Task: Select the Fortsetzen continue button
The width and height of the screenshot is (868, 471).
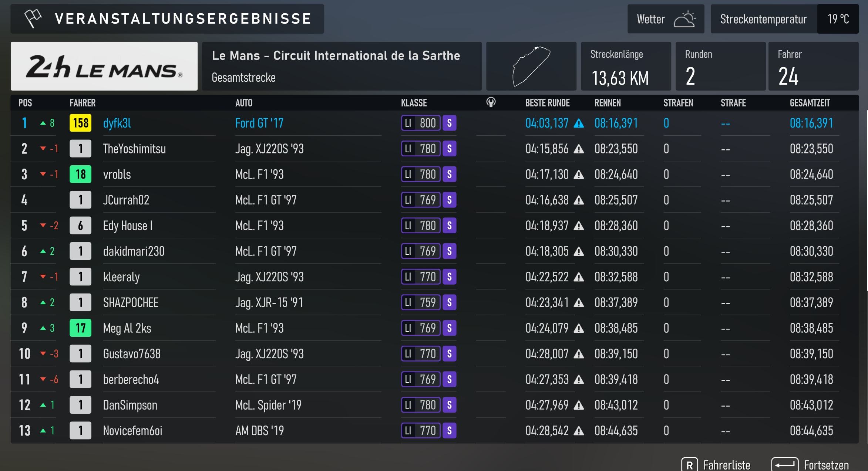Action: [810, 464]
